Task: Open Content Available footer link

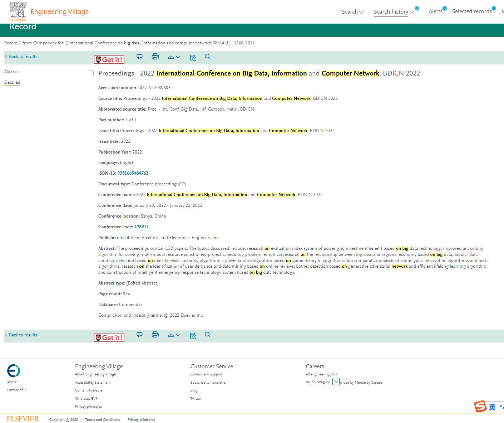Action: (x=89, y=390)
